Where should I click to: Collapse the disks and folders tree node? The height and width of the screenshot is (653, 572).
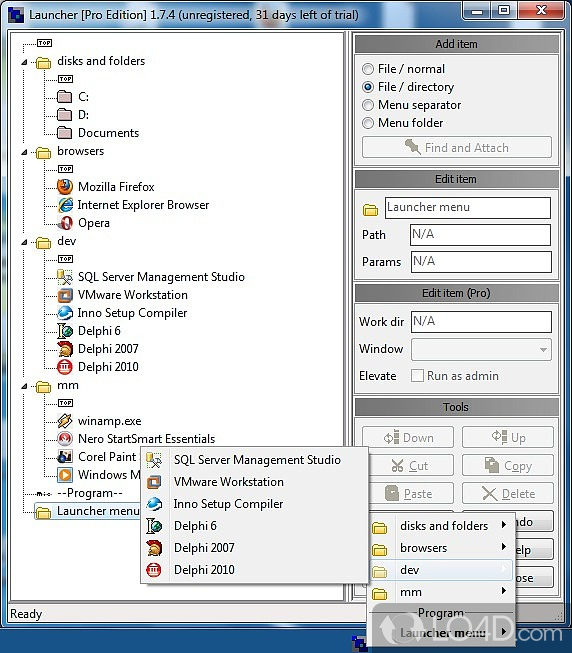(x=25, y=62)
